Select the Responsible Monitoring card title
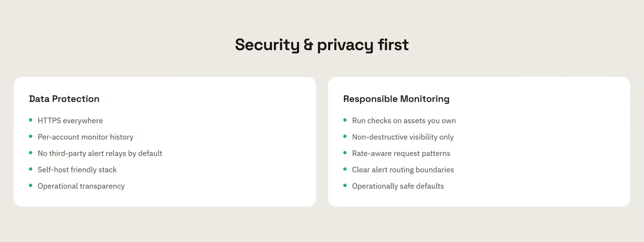 pos(396,99)
